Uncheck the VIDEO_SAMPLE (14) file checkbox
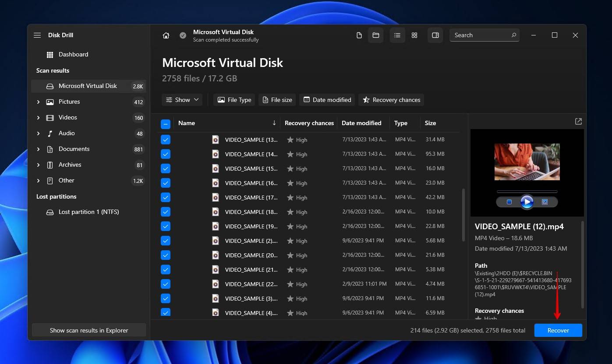The image size is (612, 364). pyautogui.click(x=166, y=154)
